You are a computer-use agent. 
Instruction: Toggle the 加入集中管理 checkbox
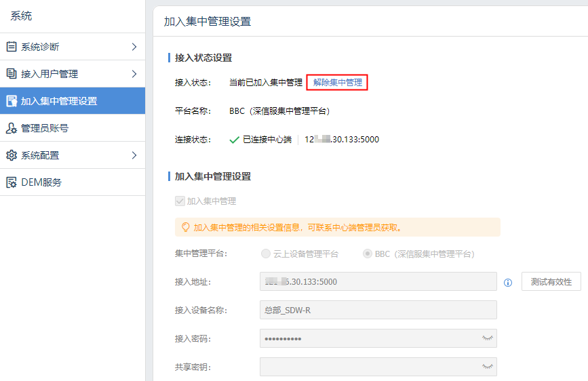180,201
